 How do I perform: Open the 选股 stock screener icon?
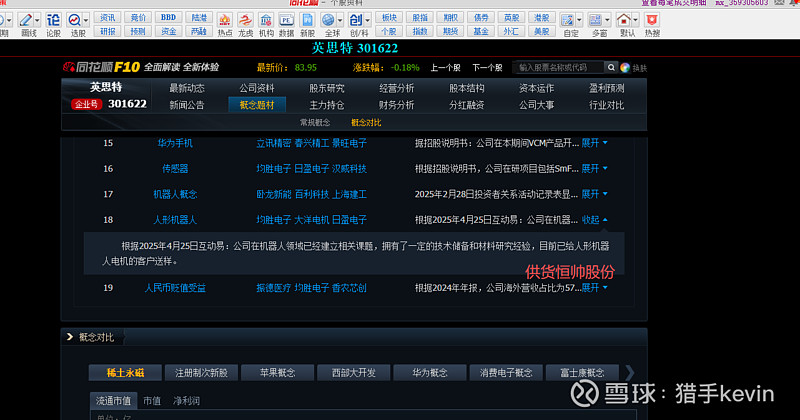point(74,20)
